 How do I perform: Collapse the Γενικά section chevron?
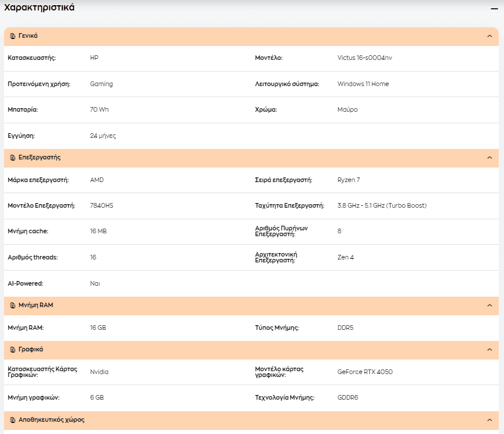click(x=489, y=36)
